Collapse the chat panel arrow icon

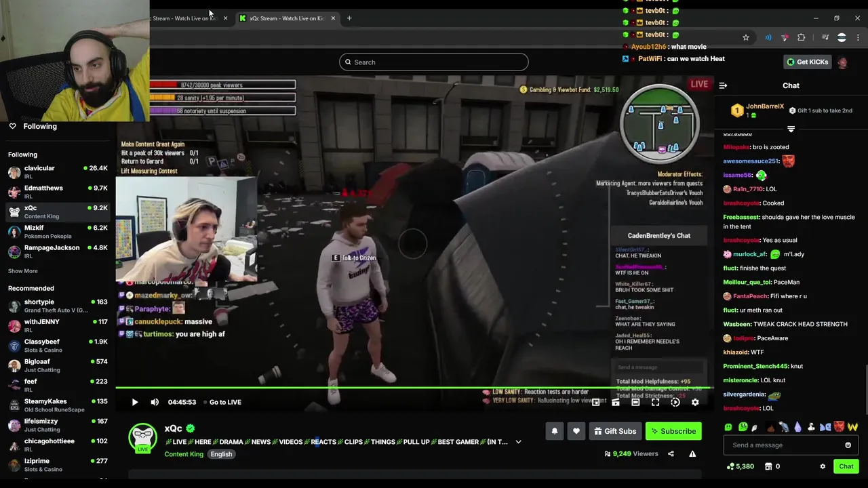click(723, 85)
